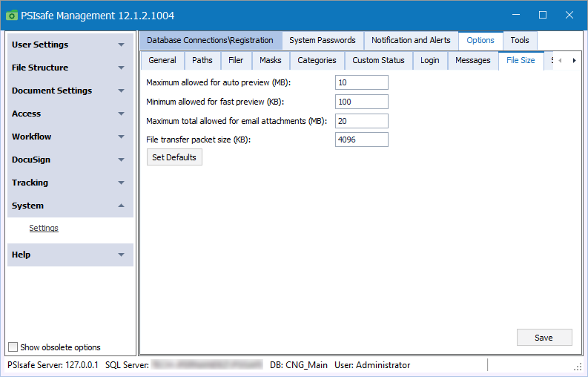Expand the File Structure section
Image resolution: width=588 pixels, height=377 pixels.
[70, 68]
